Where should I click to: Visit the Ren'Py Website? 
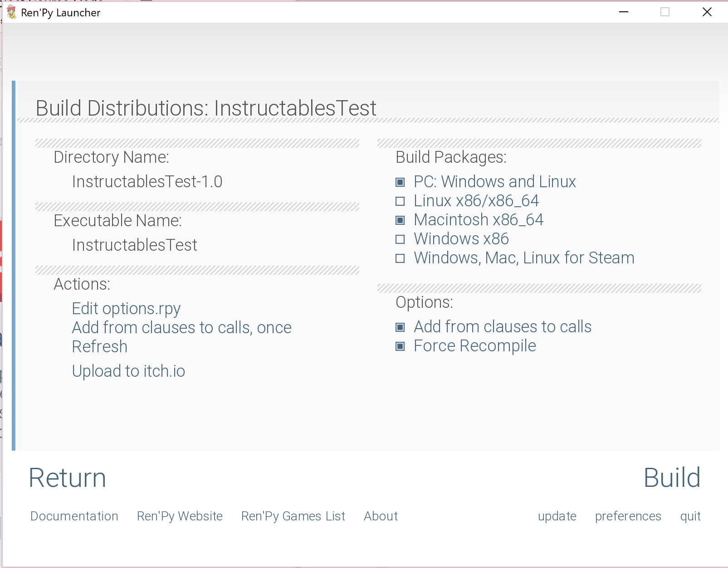[x=180, y=516]
